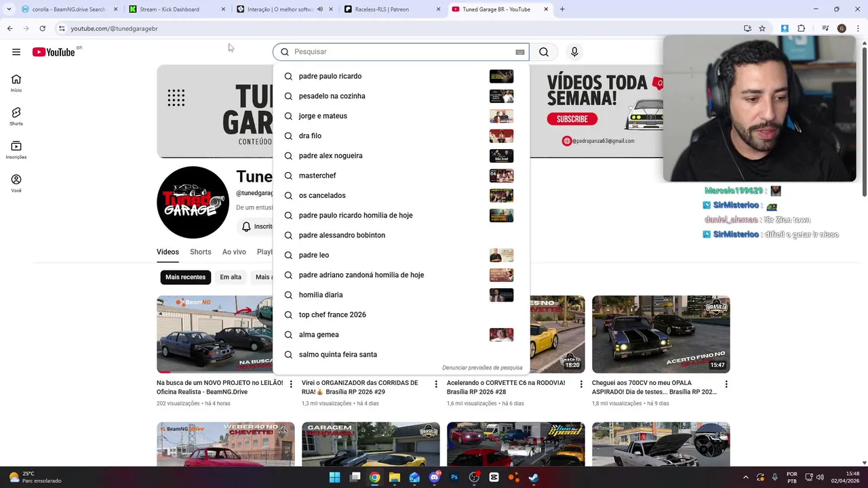Click the Tuned Garage channel avatar
The image size is (868, 488).
193,202
